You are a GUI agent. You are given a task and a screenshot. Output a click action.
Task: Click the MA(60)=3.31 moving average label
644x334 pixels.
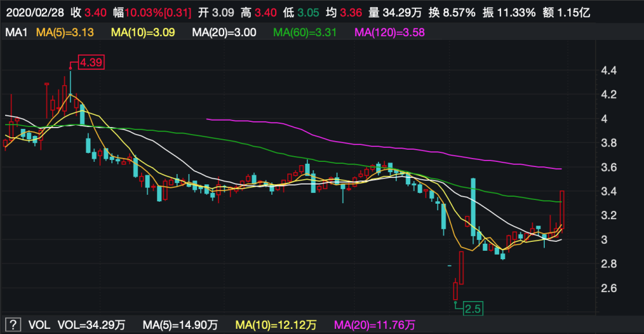[304, 32]
